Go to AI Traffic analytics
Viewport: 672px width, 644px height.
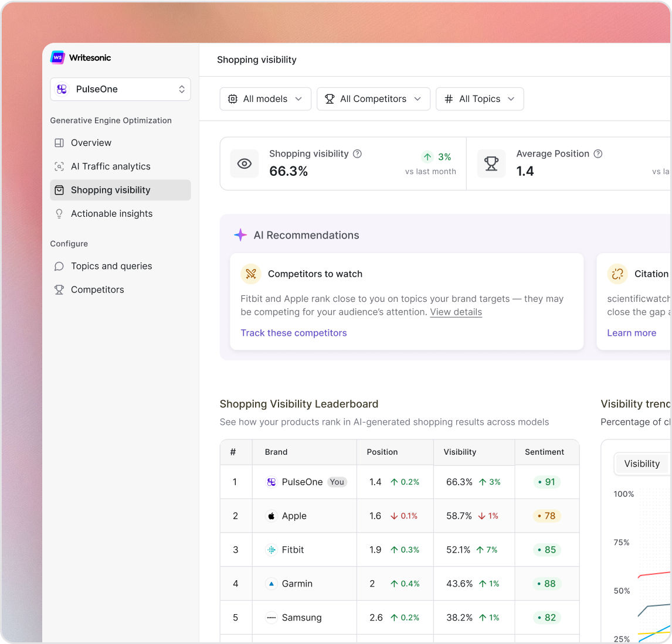pyautogui.click(x=120, y=166)
